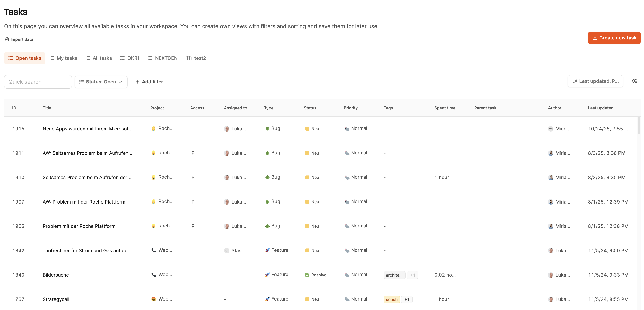Open the Status: Open filter dropdown
644x310 pixels.
click(x=101, y=82)
